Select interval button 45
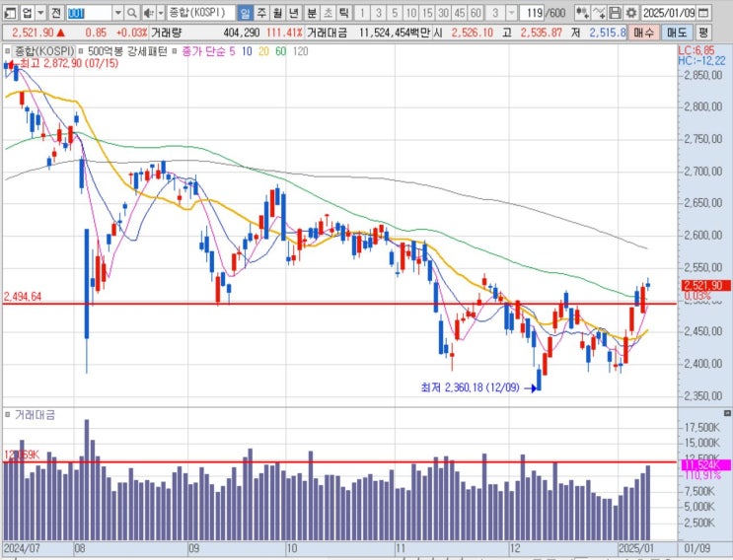This screenshot has width=733, height=560. pos(460,13)
